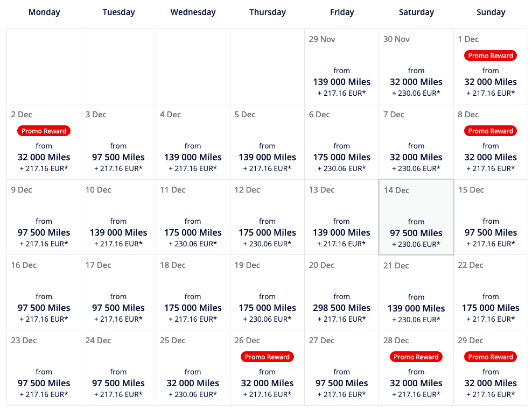The width and height of the screenshot is (532, 411).
Task: Click the Promo Reward badge on 8 Dec
Action: (490, 131)
